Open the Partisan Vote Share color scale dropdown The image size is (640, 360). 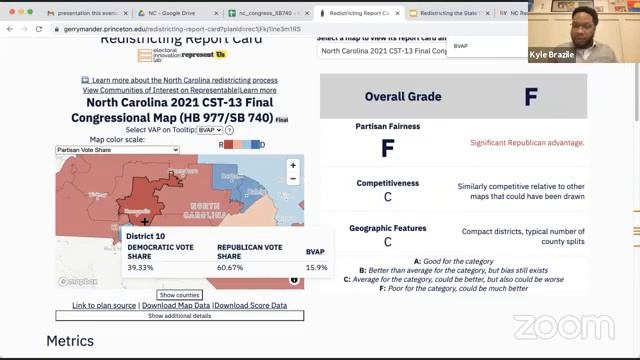point(117,150)
